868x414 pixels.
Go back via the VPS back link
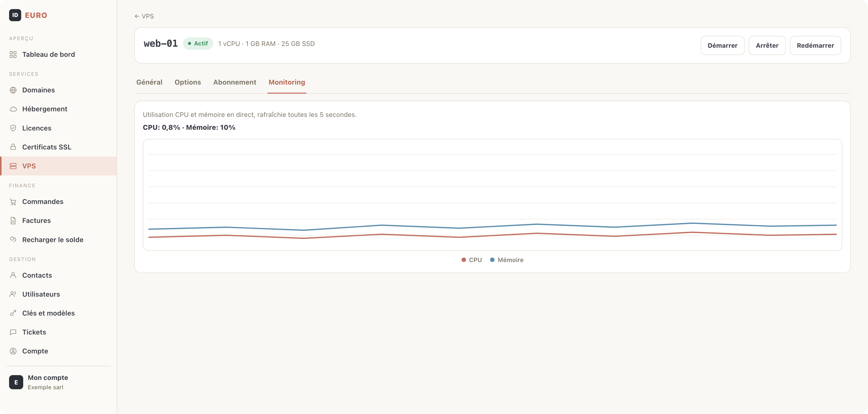coord(144,16)
